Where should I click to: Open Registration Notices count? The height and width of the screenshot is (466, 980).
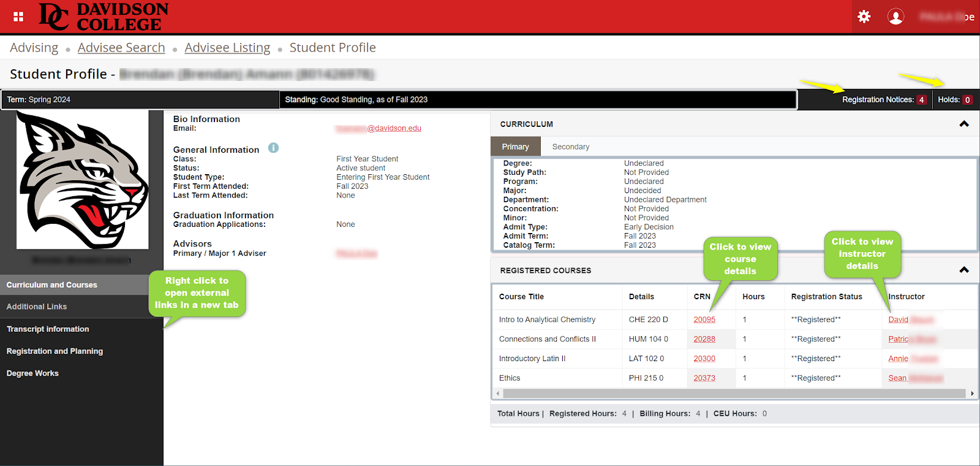pos(921,100)
